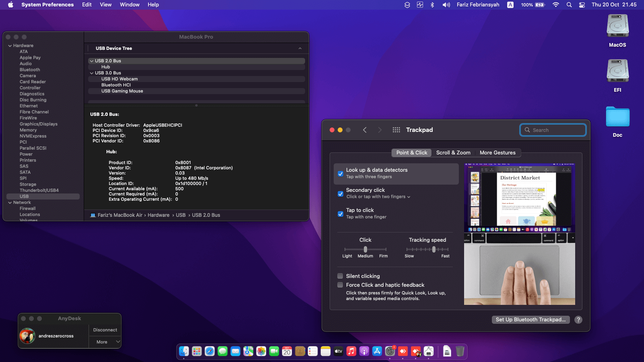Open the Secondary click gesture dropdown

point(378,197)
